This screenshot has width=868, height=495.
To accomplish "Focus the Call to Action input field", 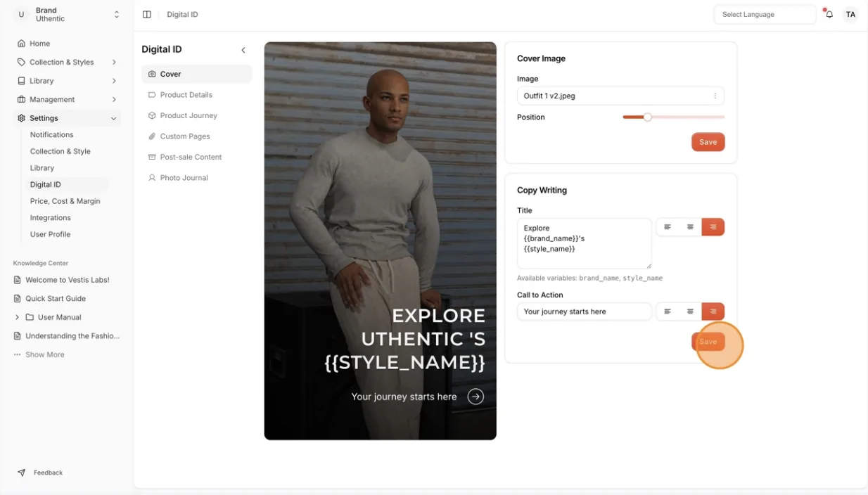I will pos(584,311).
